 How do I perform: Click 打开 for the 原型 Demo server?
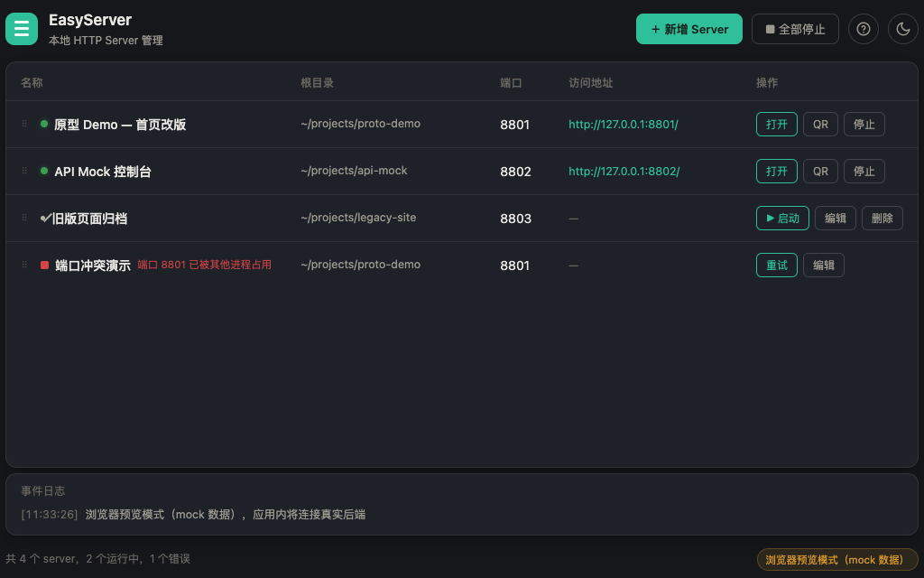click(x=777, y=124)
